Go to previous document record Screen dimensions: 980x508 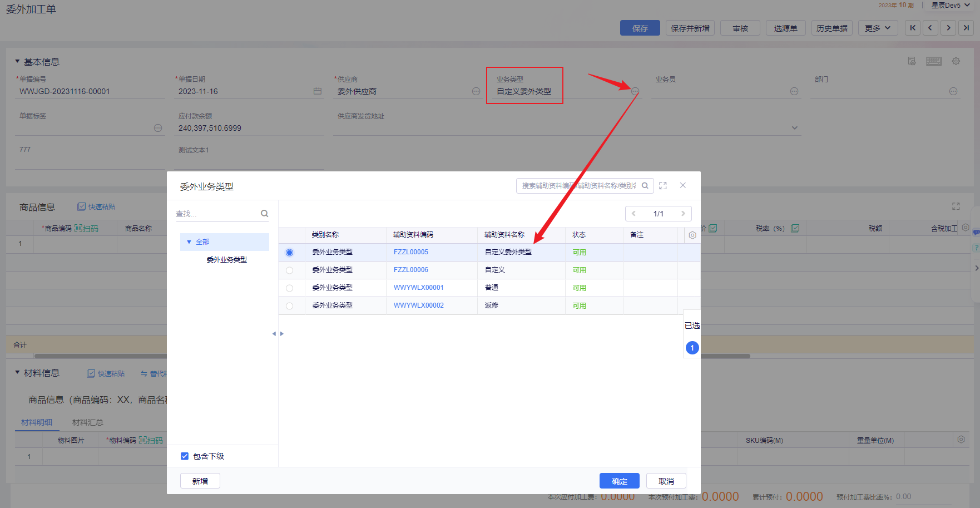930,28
